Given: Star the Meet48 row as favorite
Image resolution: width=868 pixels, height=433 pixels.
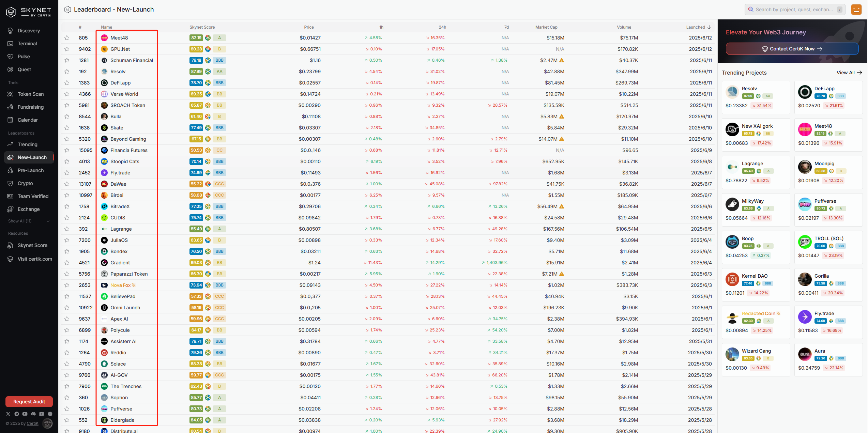Looking at the screenshot, I should 67,38.
